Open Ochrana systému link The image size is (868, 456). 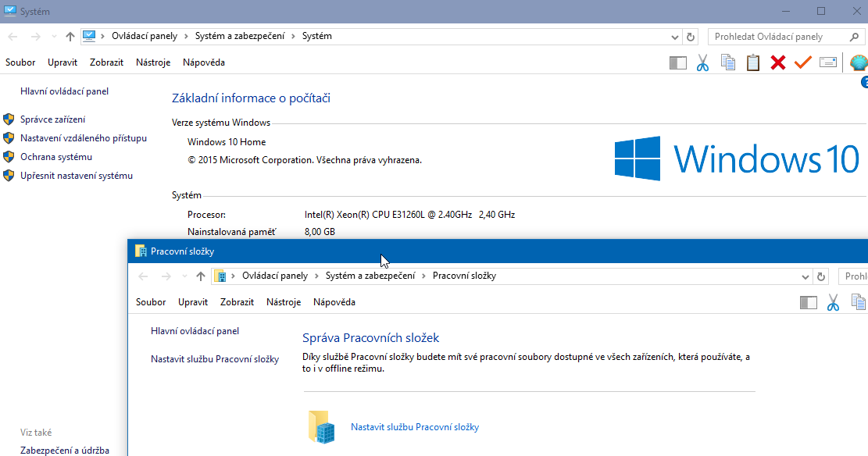[56, 157]
